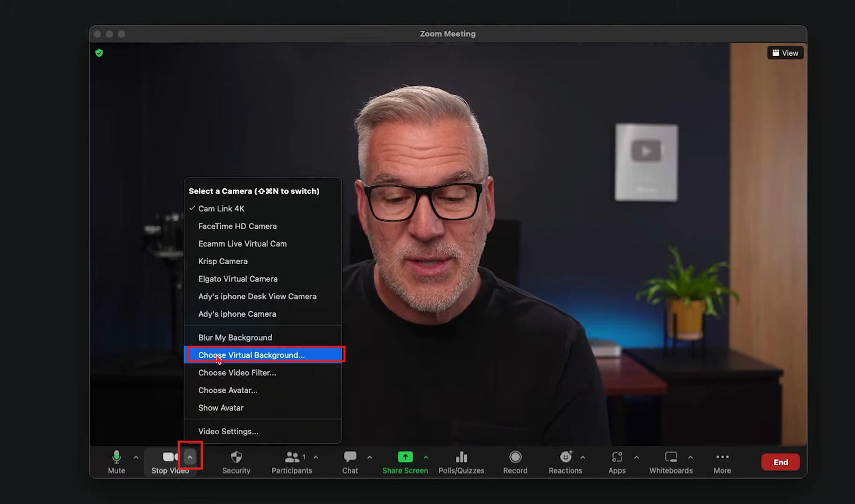Choose Virtual Background menu item
Screen dimensions: 855x504
[x=263, y=355]
